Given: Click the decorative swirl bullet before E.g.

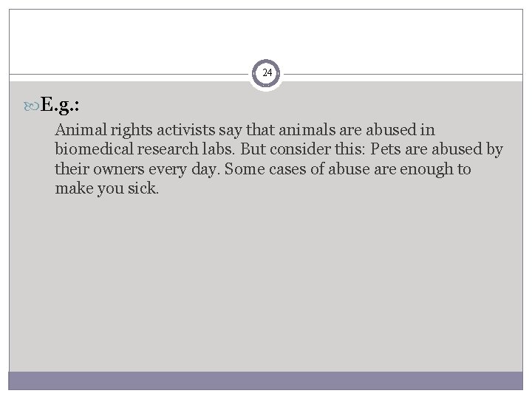Looking at the screenshot, I should (x=31, y=106).
